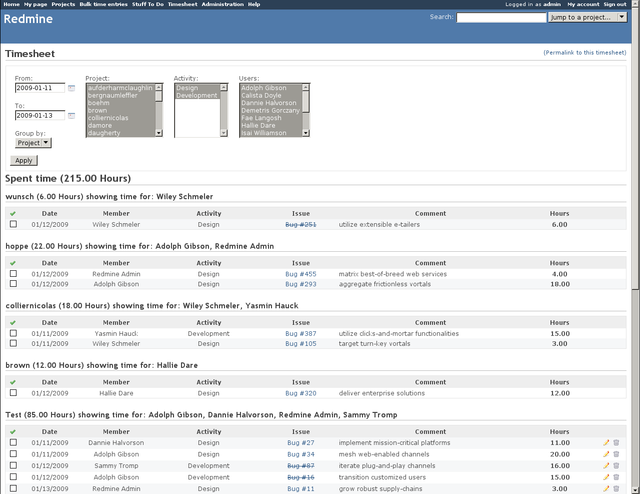Click the Sign out link
This screenshot has width=640, height=494.
point(615,4)
